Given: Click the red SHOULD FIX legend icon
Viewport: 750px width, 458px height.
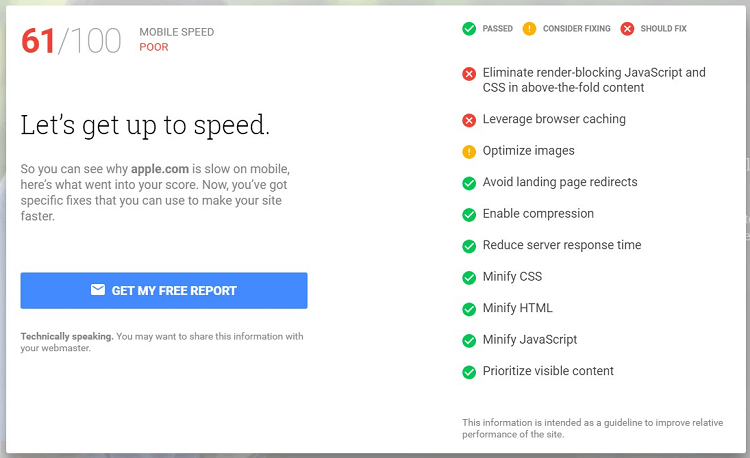Looking at the screenshot, I should click(627, 29).
